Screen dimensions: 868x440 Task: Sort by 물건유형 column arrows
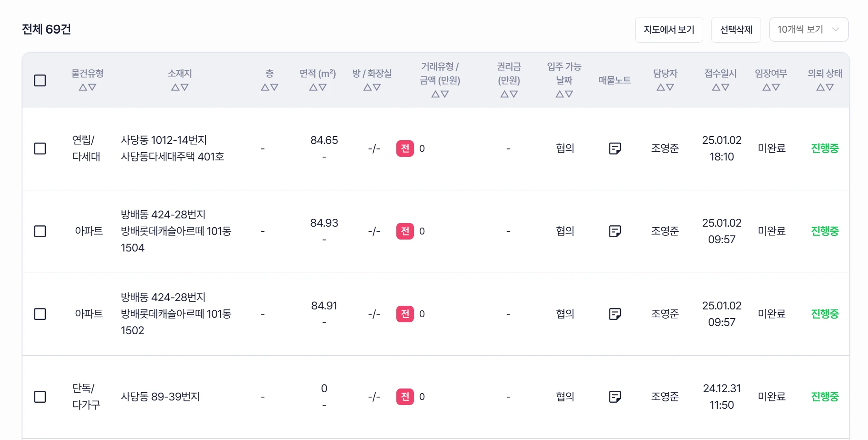tap(87, 87)
